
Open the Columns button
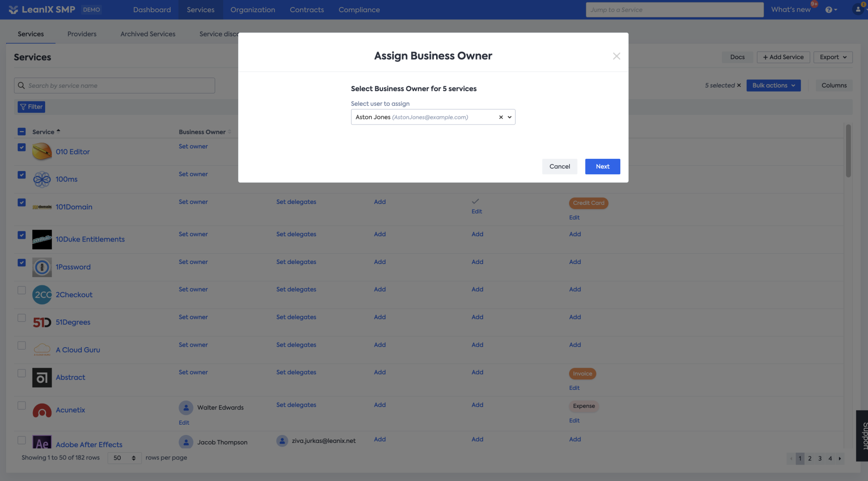click(834, 85)
